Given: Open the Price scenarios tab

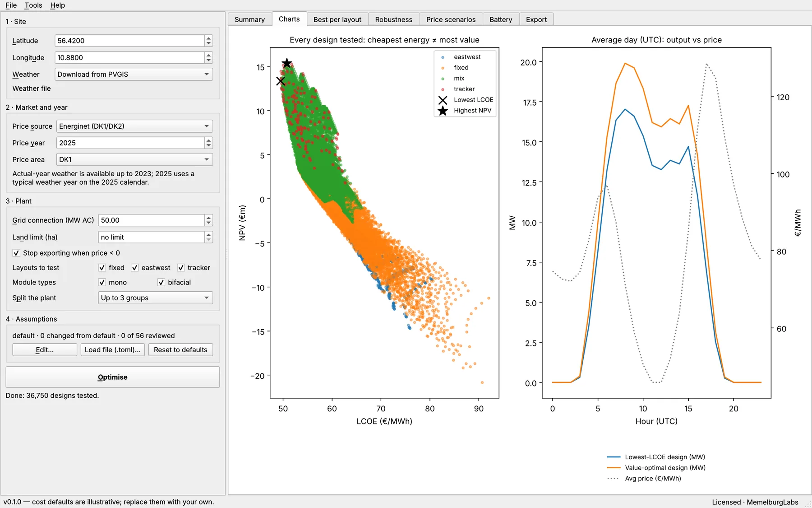Looking at the screenshot, I should click(451, 19).
